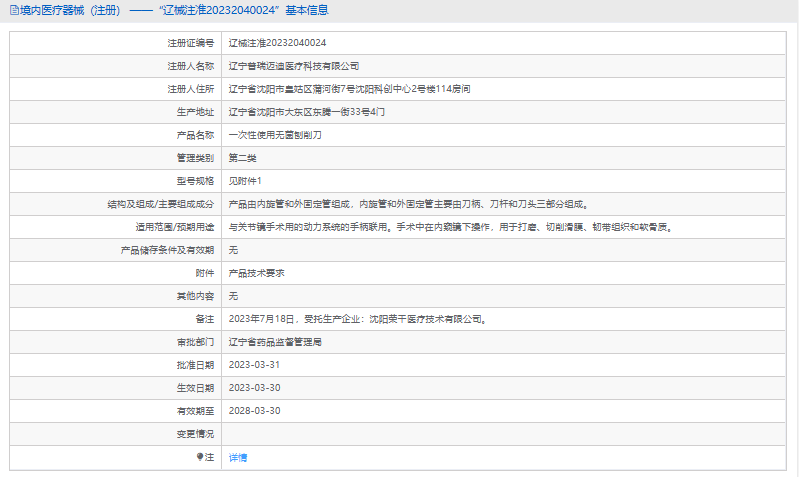Screen dimensions: 799x477
Task: Click the 其他内容 label
Action: pos(196,296)
